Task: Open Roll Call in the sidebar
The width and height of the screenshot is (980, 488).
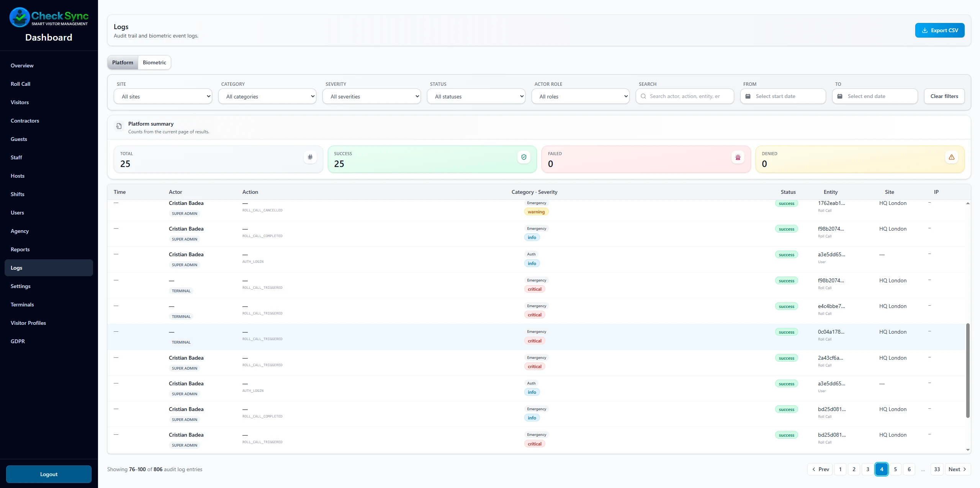Action: (x=49, y=84)
